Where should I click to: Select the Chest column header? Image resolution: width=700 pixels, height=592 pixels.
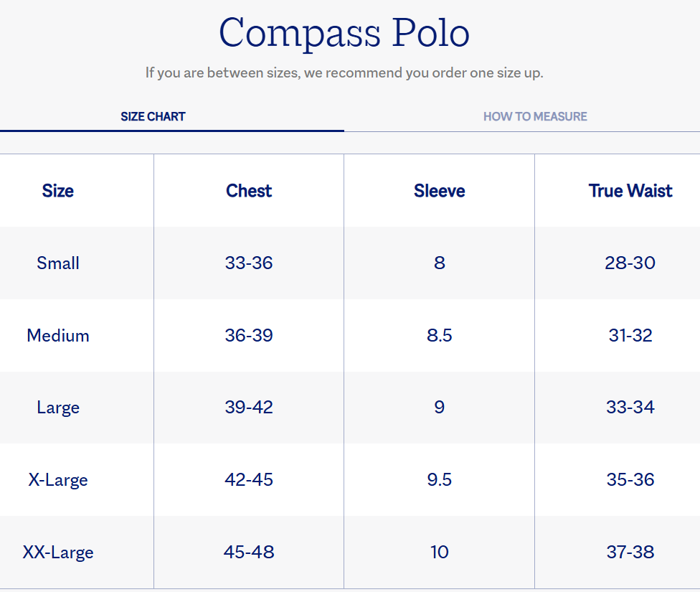[x=248, y=191]
